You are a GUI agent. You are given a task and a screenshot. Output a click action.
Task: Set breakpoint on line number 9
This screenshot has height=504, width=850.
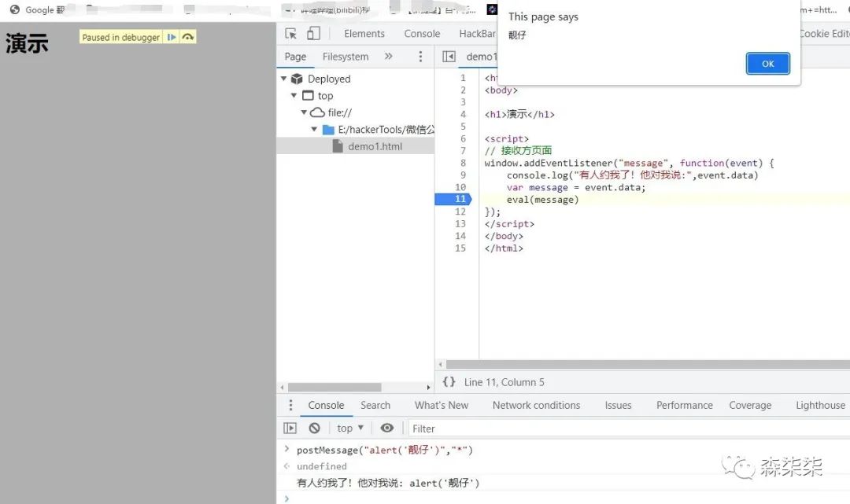[463, 175]
